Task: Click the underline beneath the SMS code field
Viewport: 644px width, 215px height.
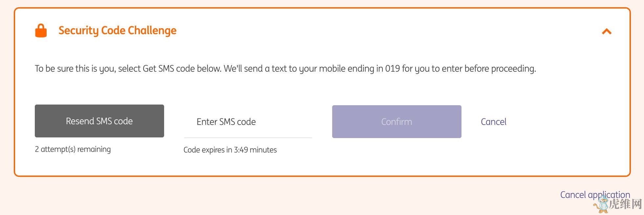Action: click(x=248, y=137)
